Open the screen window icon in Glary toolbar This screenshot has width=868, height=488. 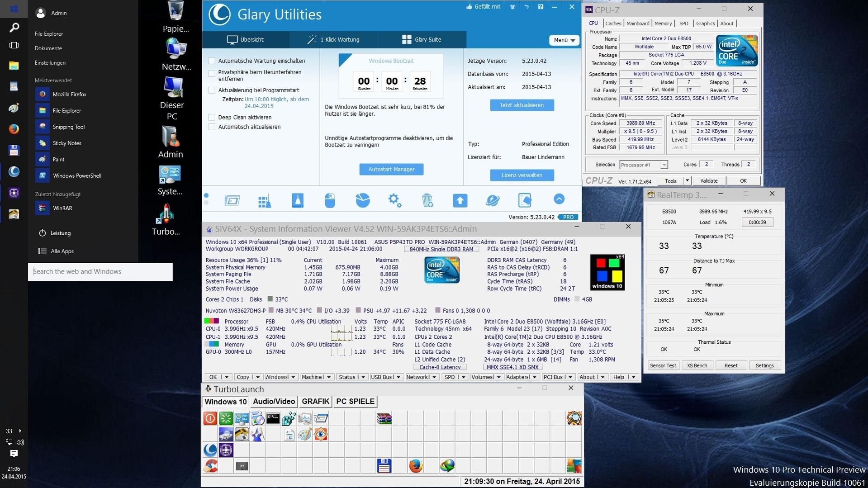coord(232,200)
